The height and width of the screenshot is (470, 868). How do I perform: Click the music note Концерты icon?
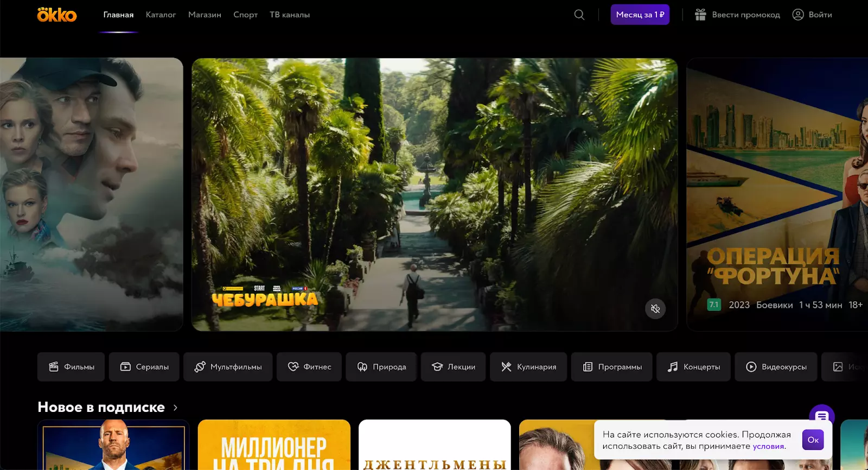click(x=673, y=367)
